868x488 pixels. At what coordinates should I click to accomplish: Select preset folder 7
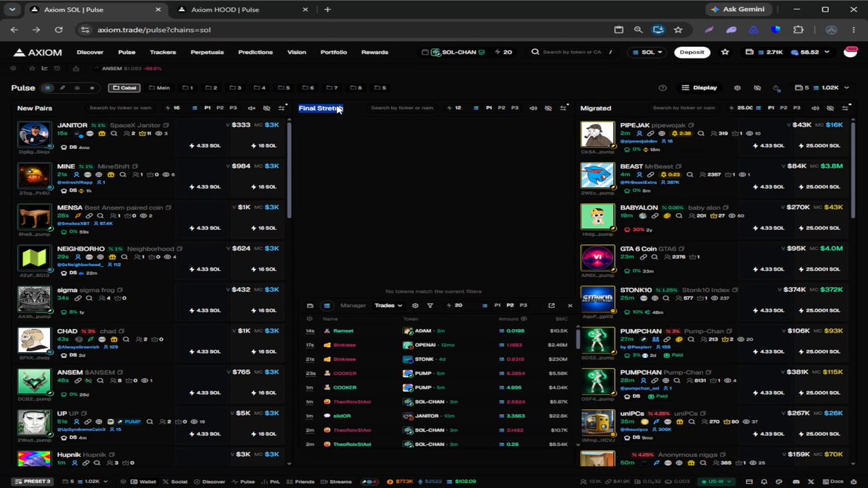[x=332, y=87]
